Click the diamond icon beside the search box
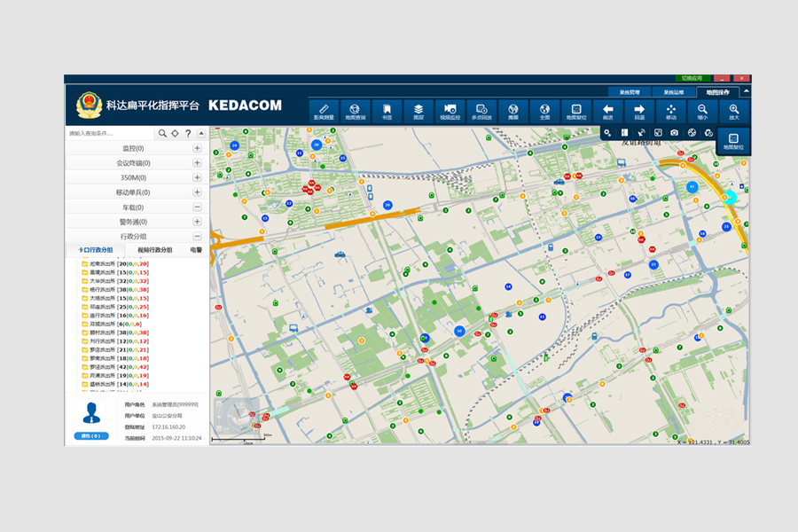 click(175, 133)
